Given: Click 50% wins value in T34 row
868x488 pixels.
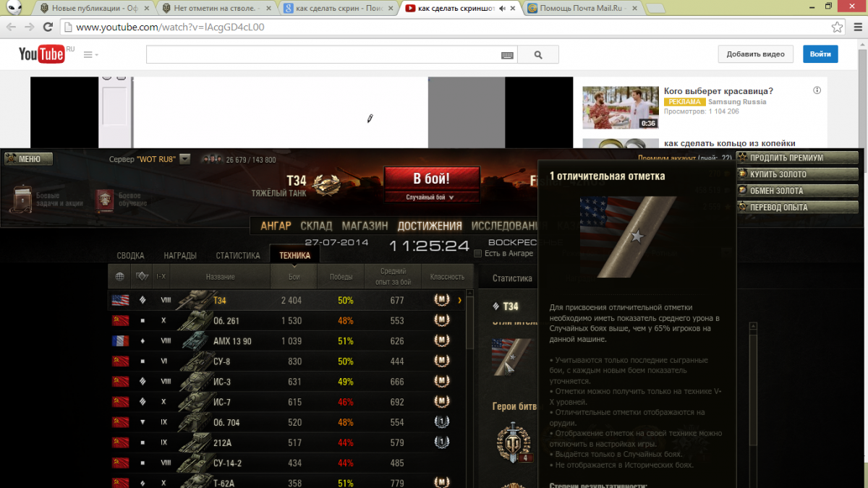Looking at the screenshot, I should pyautogui.click(x=346, y=300).
